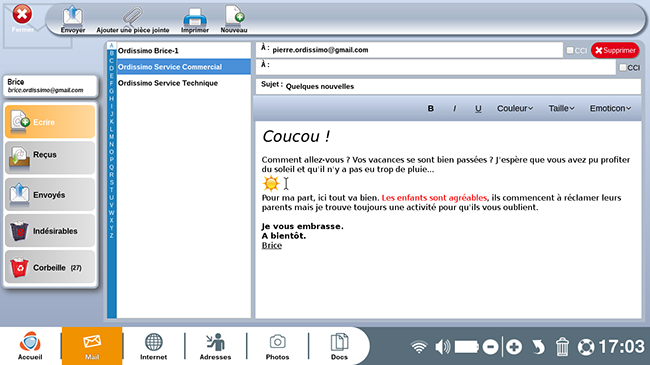Click the sun emoticon in the message
Screen dimensions: 650x365
(x=271, y=183)
